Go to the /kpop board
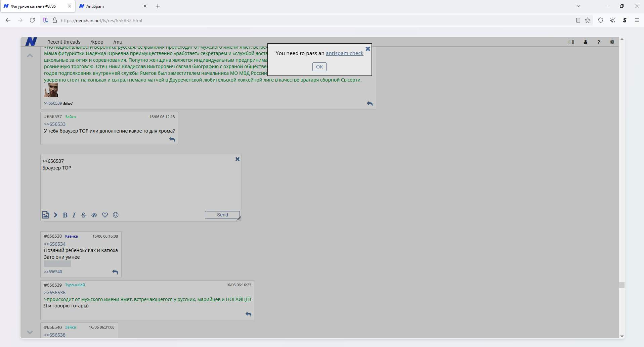Screen dimensions: 644x347 pos(97,42)
